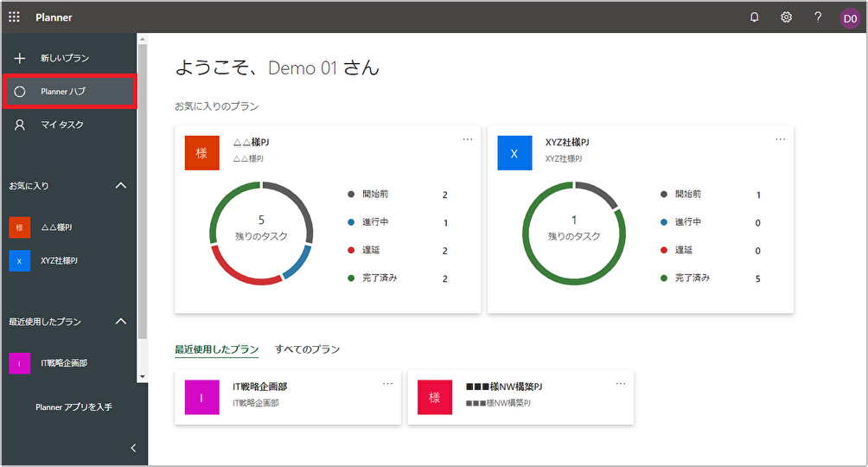Click the plus icon for a new plan
Screen dimensions: 868x467
click(20, 58)
